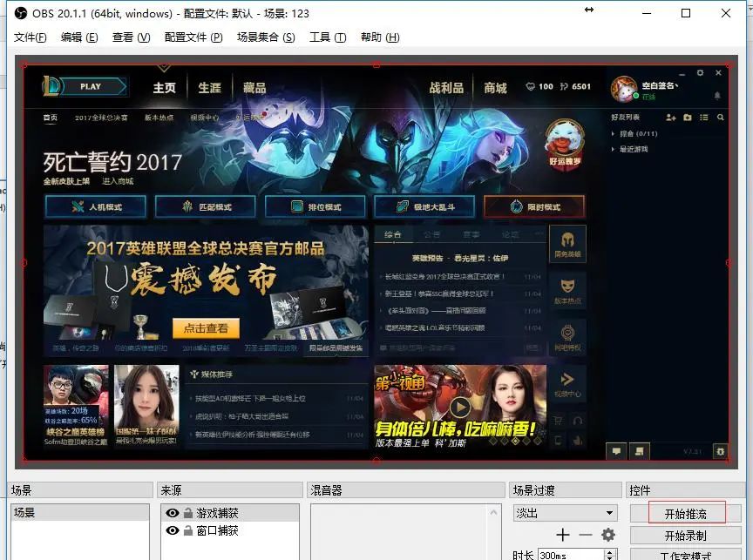Click the PLAY button in game client

pos(91,86)
